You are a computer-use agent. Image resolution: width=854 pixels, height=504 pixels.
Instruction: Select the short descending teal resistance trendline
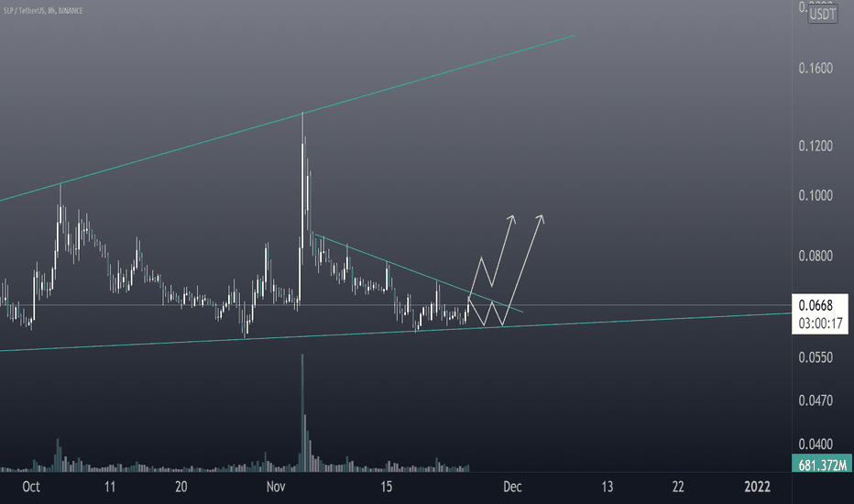coord(420,273)
